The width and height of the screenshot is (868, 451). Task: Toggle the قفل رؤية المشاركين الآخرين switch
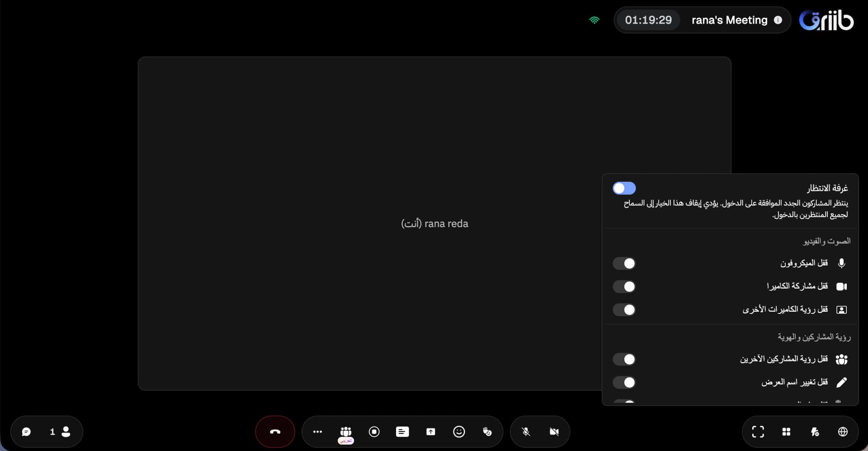[624, 359]
